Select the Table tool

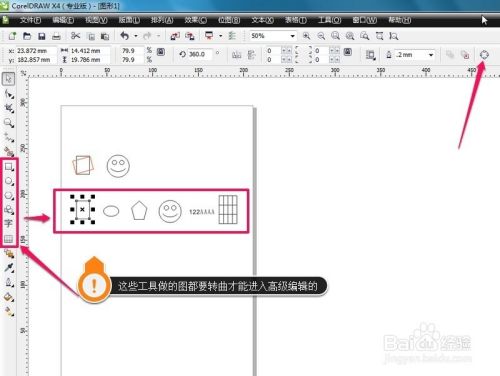9,239
